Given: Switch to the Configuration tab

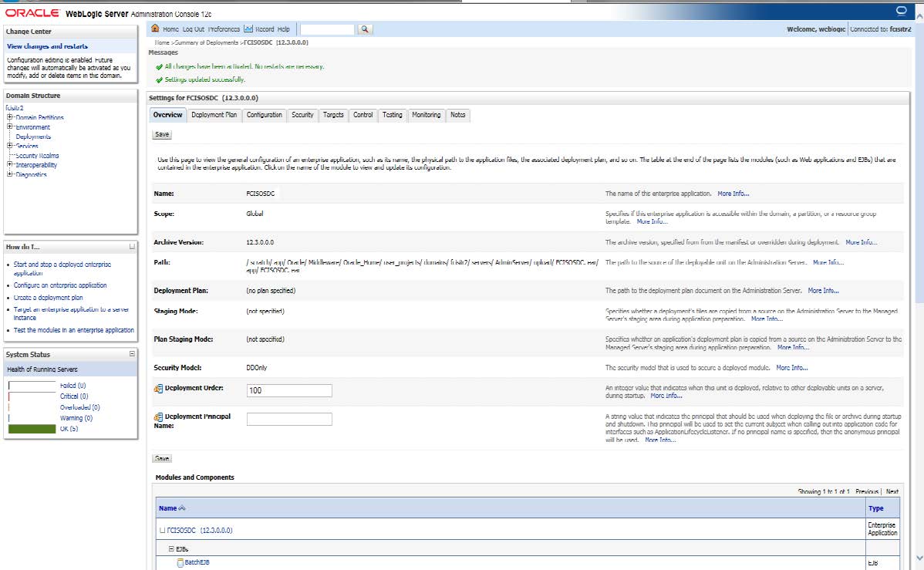Looking at the screenshot, I should click(x=264, y=115).
